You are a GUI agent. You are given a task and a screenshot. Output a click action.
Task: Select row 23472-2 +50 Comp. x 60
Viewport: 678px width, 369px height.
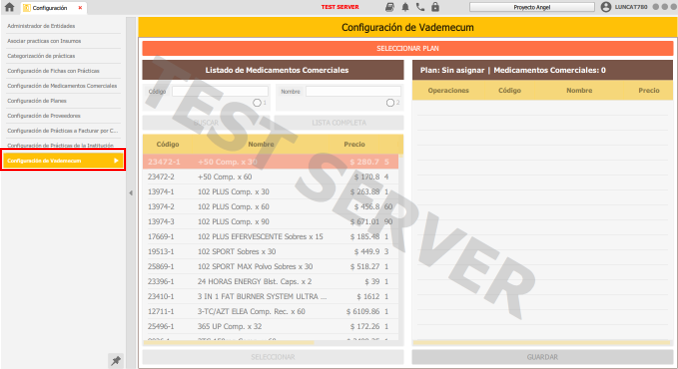(x=271, y=177)
